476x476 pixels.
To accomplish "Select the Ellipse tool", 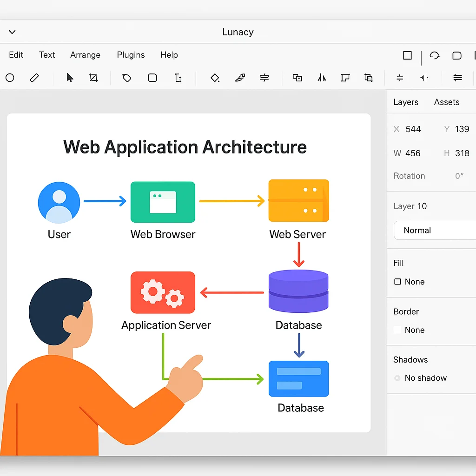I will point(10,78).
